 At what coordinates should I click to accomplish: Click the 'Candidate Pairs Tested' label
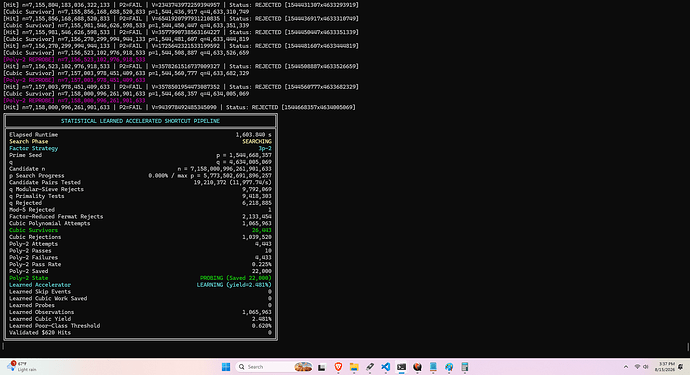pyautogui.click(x=45, y=183)
